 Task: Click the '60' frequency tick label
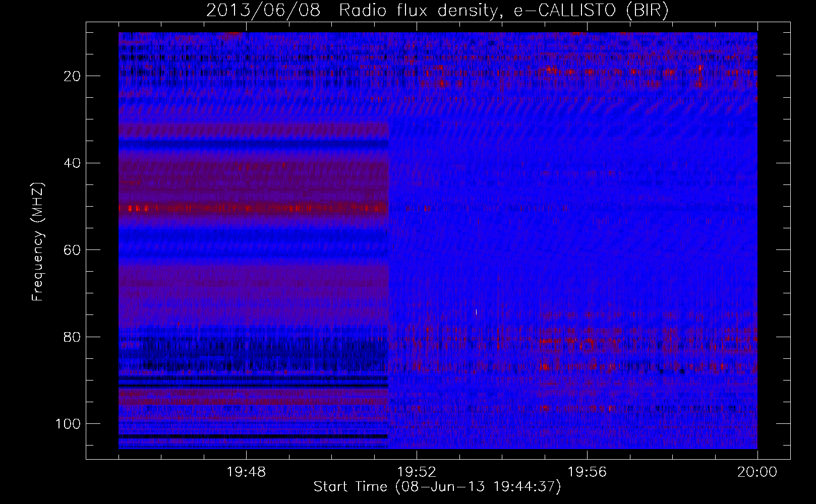tap(73, 250)
